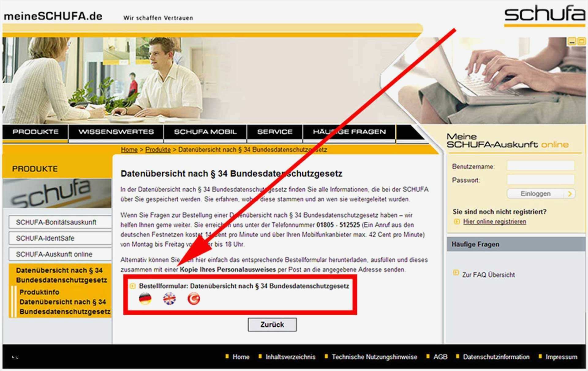This screenshot has height=371, width=588.
Task: Click the German flag icon
Action: point(145,299)
